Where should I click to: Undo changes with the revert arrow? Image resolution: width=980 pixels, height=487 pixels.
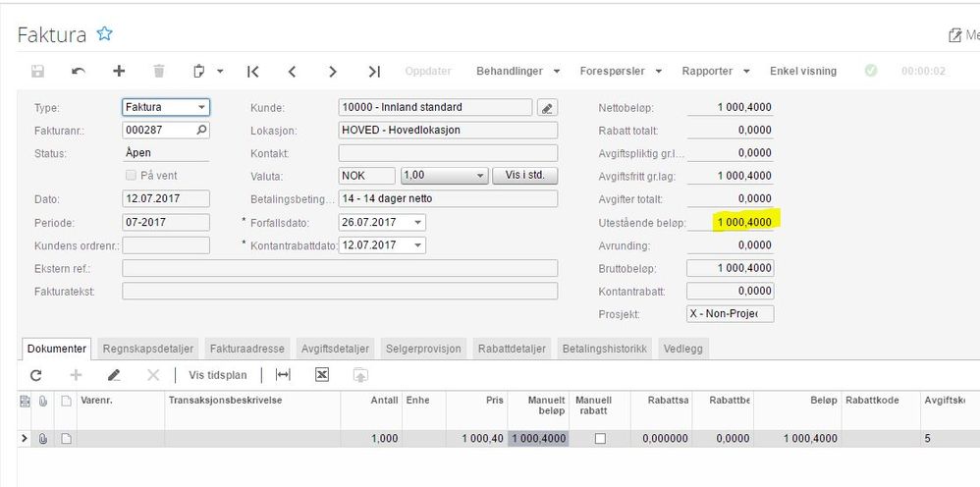79,72
